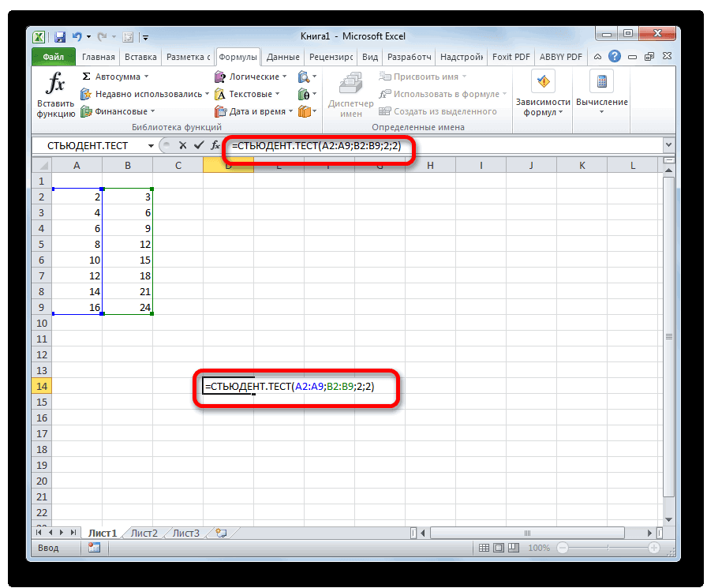Confirm formula entry with checkmark icon
This screenshot has height=588, width=707.
coord(198,145)
